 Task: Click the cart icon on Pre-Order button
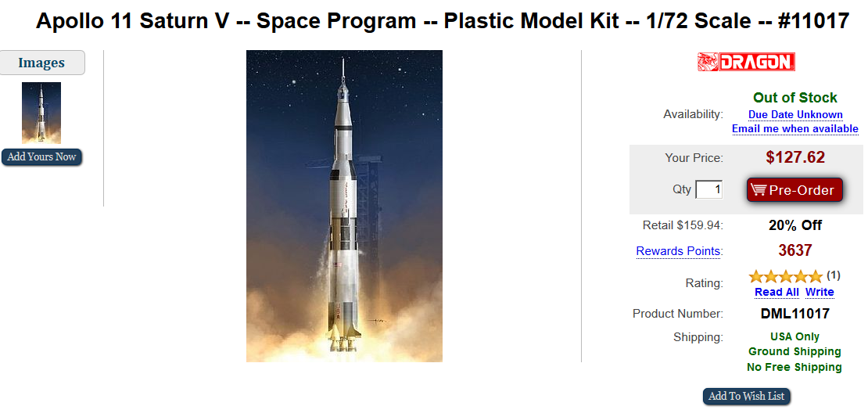point(758,190)
